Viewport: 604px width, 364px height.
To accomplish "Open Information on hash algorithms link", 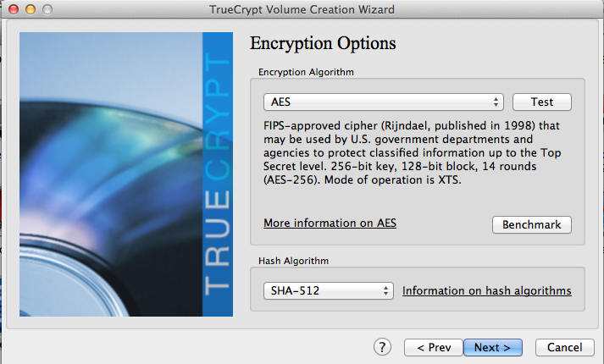I will point(486,290).
